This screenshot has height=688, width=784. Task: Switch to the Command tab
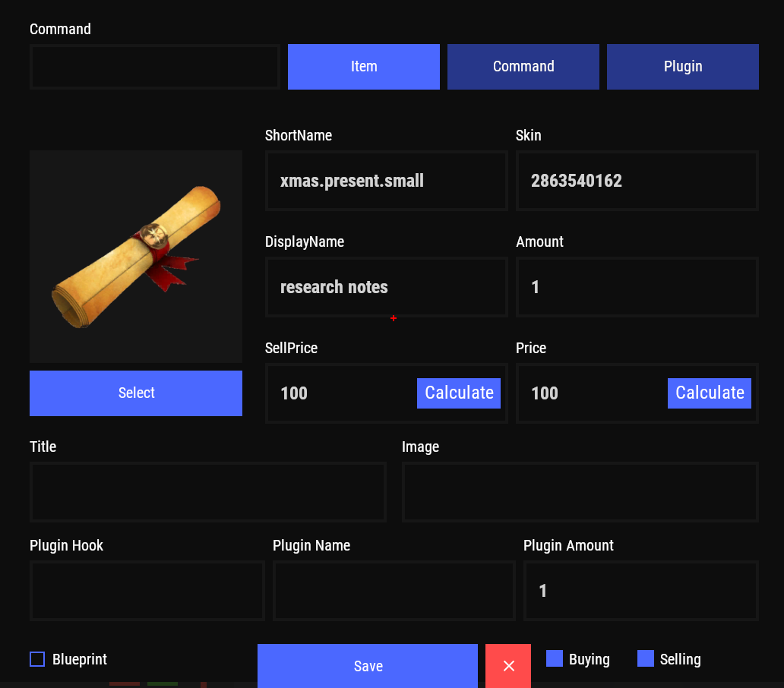click(523, 67)
